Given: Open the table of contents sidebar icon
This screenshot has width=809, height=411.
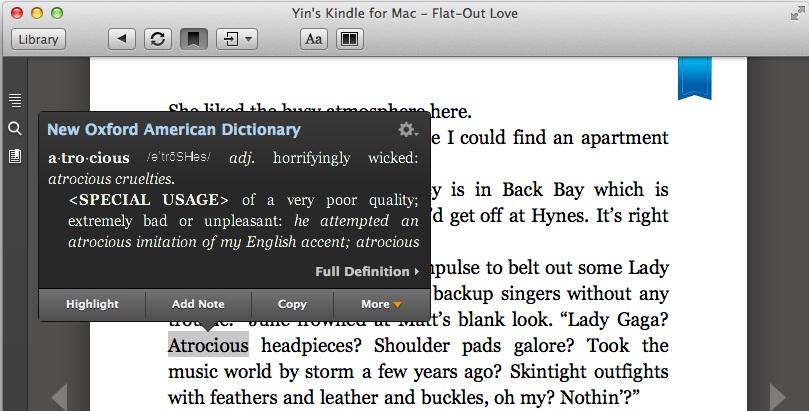Looking at the screenshot, I should pyautogui.click(x=15, y=101).
